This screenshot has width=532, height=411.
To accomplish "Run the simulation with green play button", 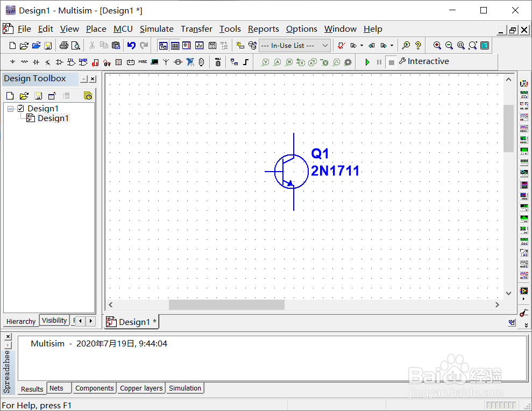I will click(367, 62).
